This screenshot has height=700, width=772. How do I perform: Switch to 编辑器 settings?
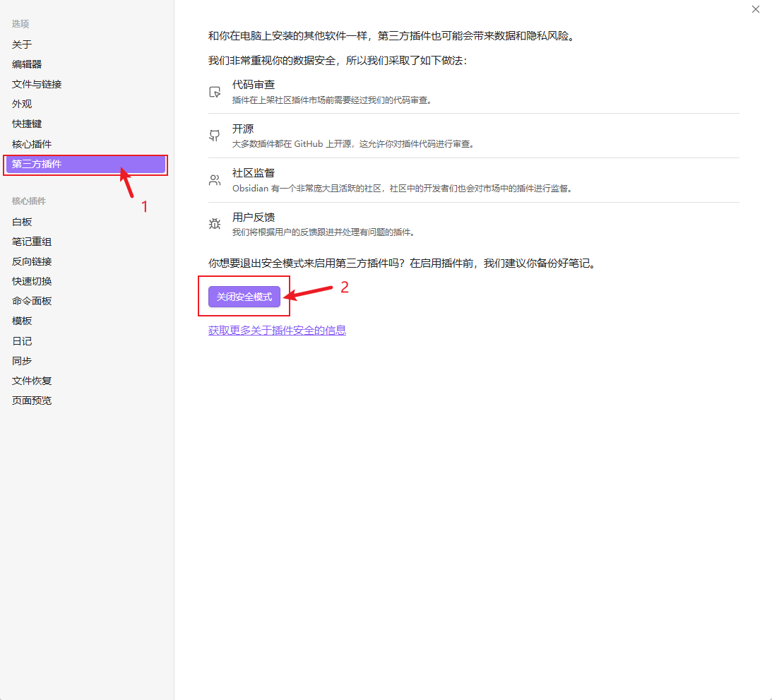(27, 64)
